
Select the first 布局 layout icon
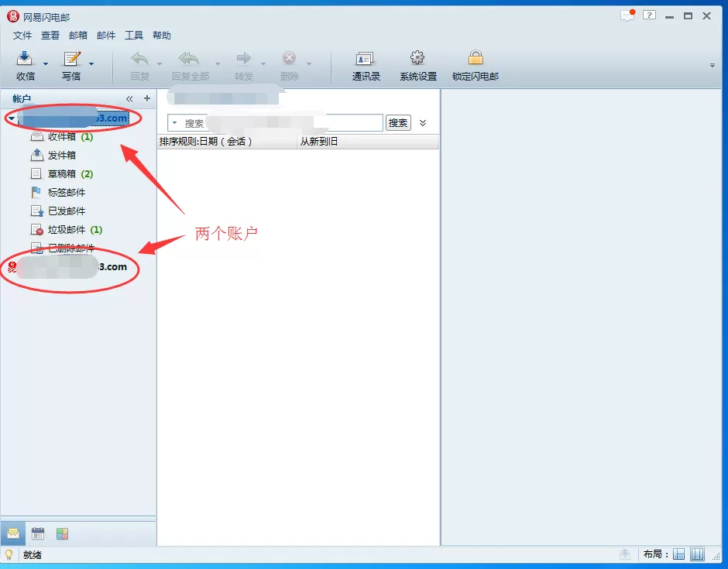tap(678, 554)
